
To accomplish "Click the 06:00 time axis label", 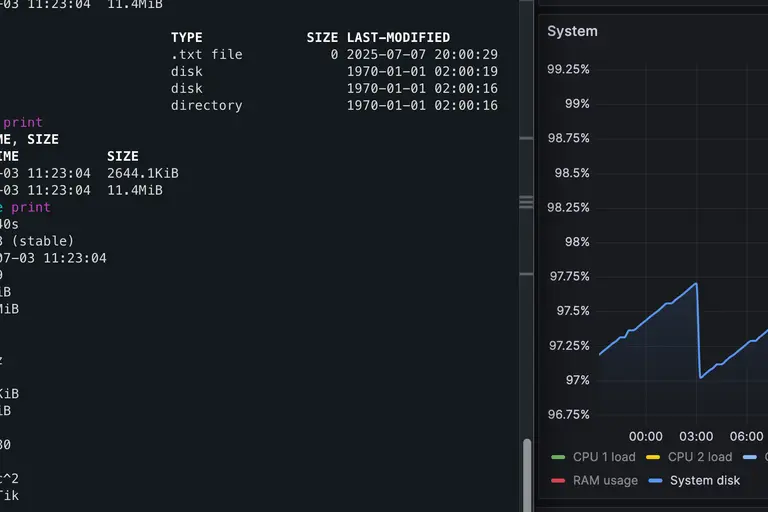I will point(747,436).
